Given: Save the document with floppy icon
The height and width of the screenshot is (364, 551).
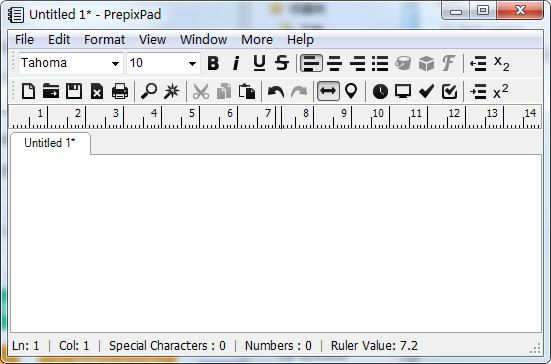Looking at the screenshot, I should 74,91.
